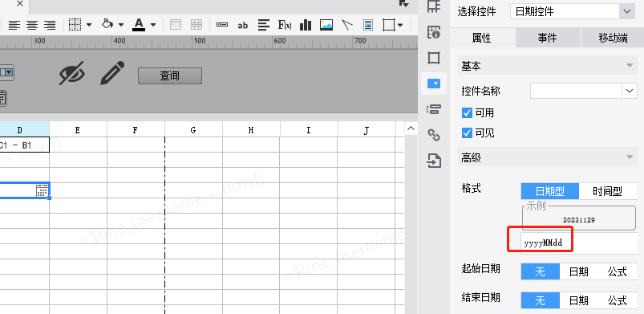Insert slash diagonal line element
The width and height of the screenshot is (644, 314).
tap(347, 25)
